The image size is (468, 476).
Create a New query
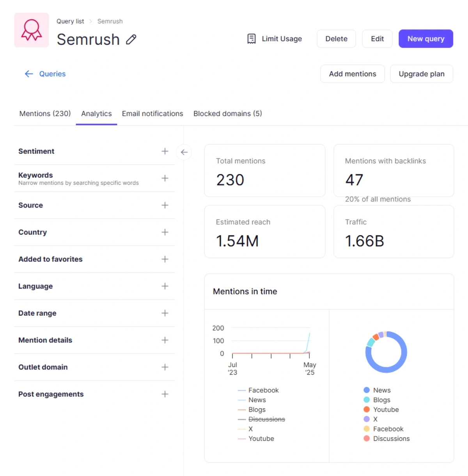click(x=425, y=39)
